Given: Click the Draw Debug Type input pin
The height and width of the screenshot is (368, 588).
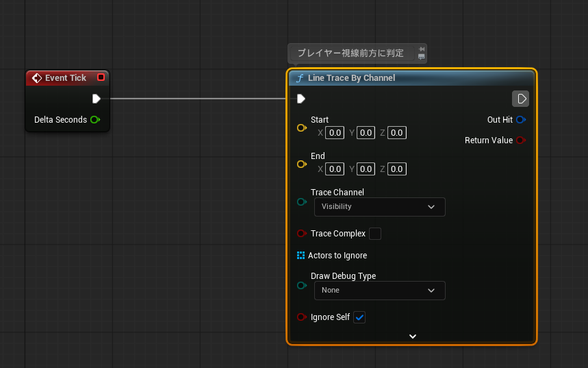Looking at the screenshot, I should click(301, 286).
